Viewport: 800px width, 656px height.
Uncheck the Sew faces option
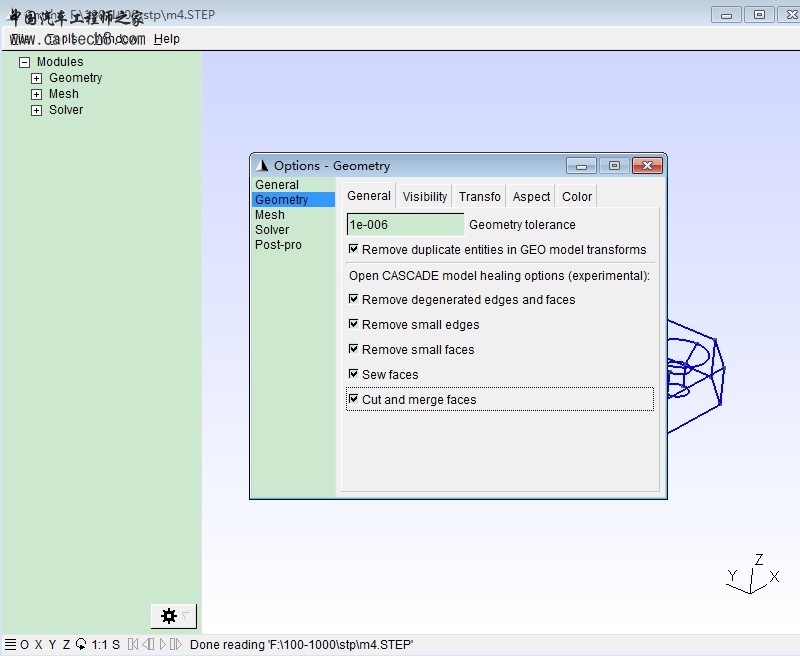(x=353, y=374)
